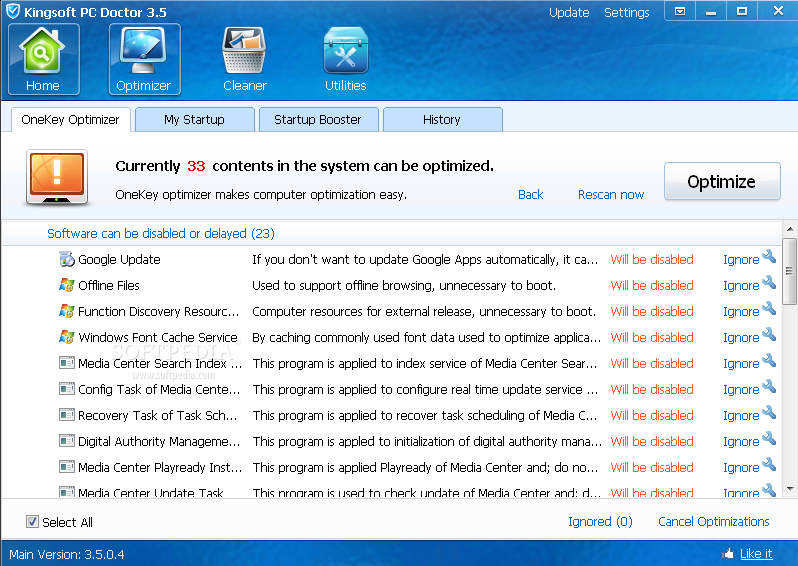Click the wrench icon for Google Update

tap(769, 257)
